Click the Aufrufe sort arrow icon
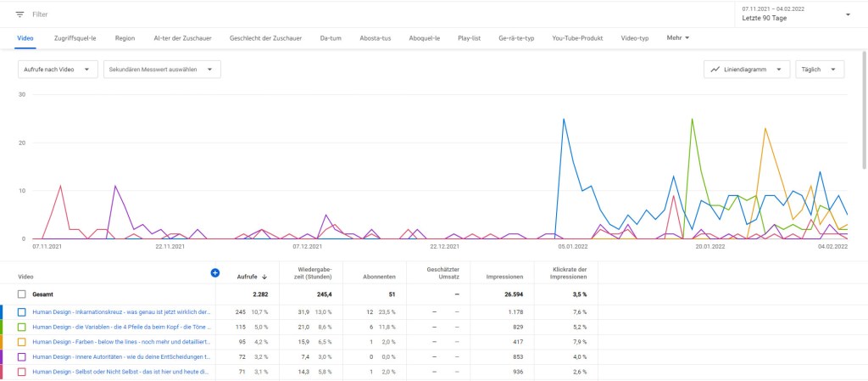Image resolution: width=868 pixels, height=381 pixels. coord(264,277)
